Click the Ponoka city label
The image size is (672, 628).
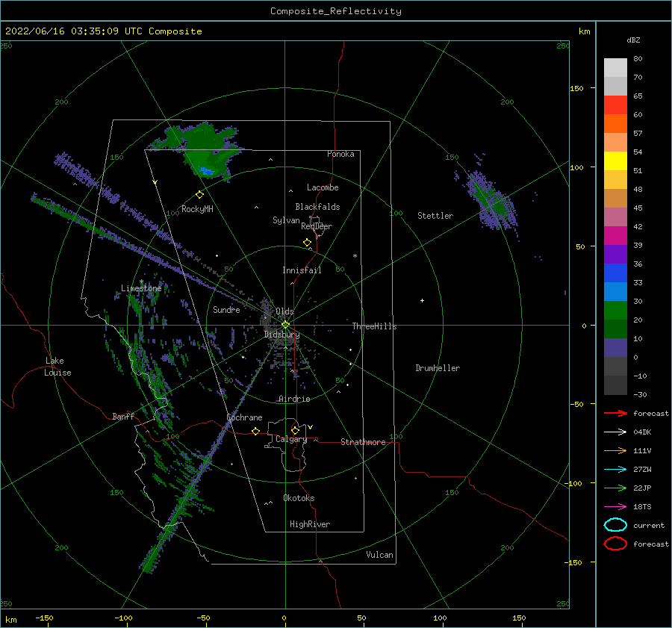tap(340, 154)
